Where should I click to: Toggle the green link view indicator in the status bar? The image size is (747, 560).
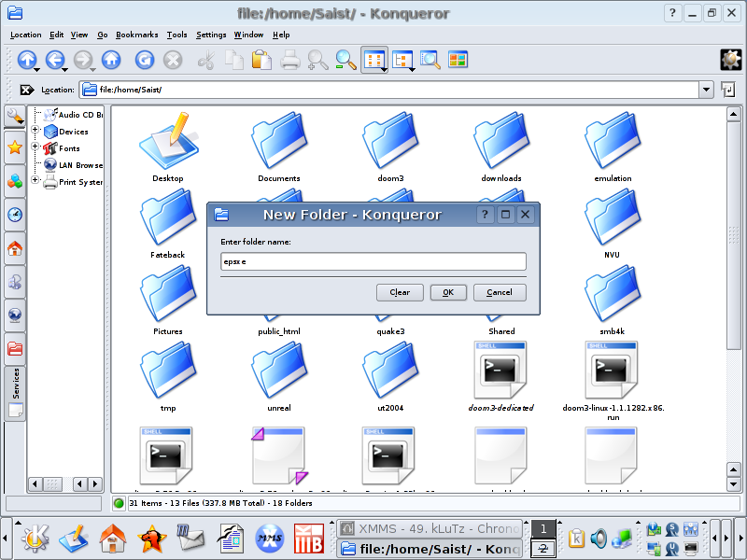[x=119, y=503]
